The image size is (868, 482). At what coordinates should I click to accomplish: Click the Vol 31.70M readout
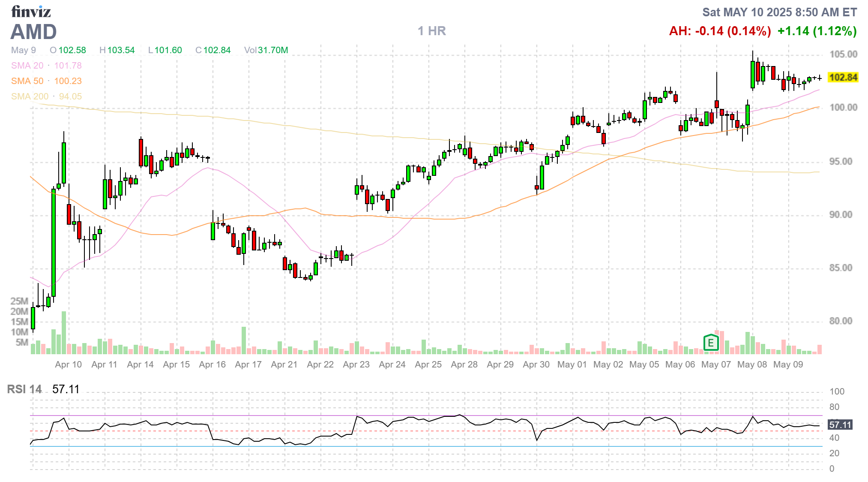tap(266, 50)
